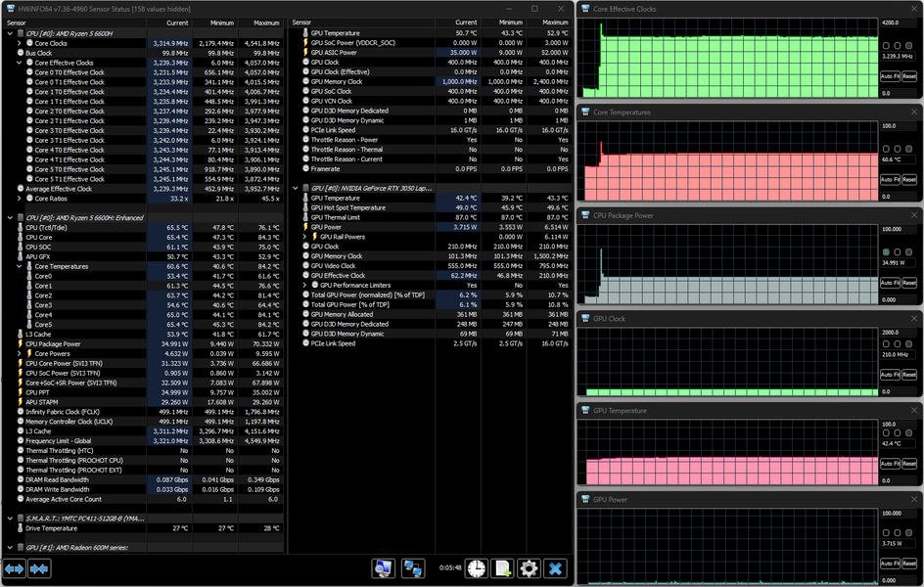The image size is (924, 587).
Task: Click the Current column header in left panel
Action: pyautogui.click(x=177, y=23)
